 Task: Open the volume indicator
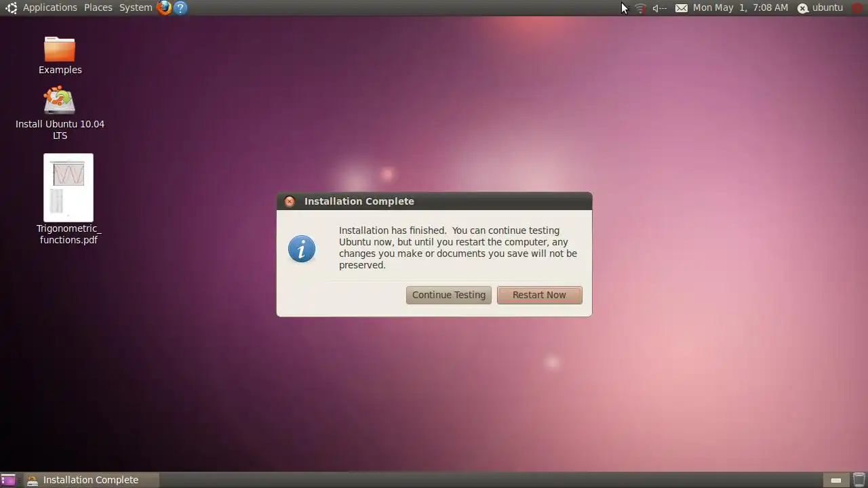(x=659, y=8)
